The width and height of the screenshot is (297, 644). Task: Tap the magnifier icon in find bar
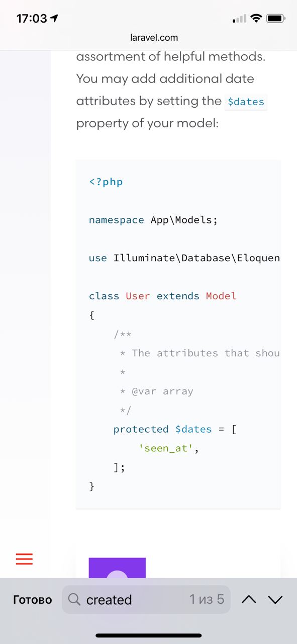click(74, 599)
